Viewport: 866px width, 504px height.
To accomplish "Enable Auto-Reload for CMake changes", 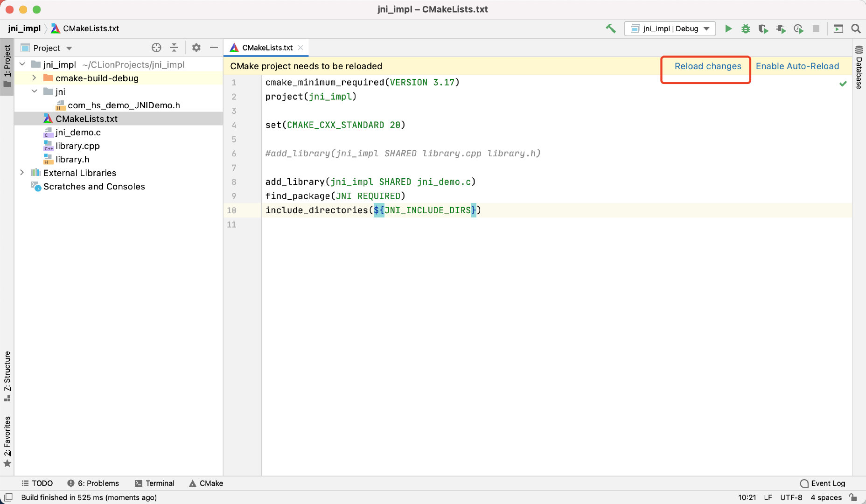I will pyautogui.click(x=797, y=66).
